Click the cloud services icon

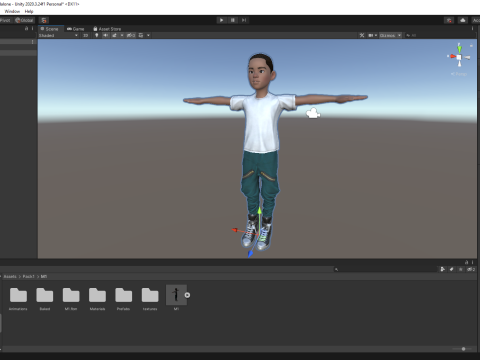click(x=463, y=20)
